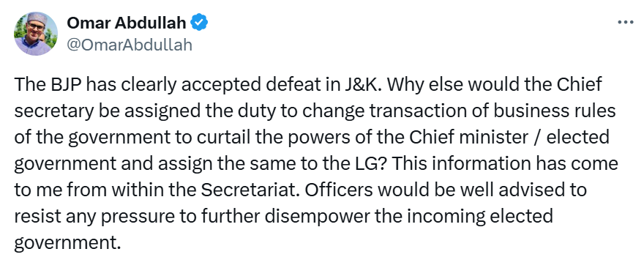Click the blue verified checkmark badge
644x268 pixels.
point(200,23)
